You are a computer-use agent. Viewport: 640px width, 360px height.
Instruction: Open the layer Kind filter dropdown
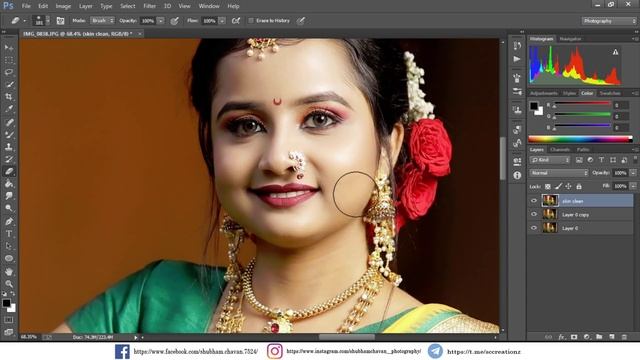tap(550, 160)
